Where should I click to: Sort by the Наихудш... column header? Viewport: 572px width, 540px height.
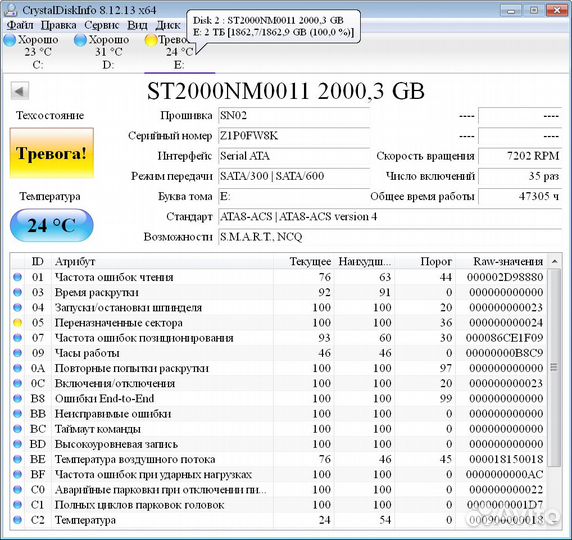point(364,262)
